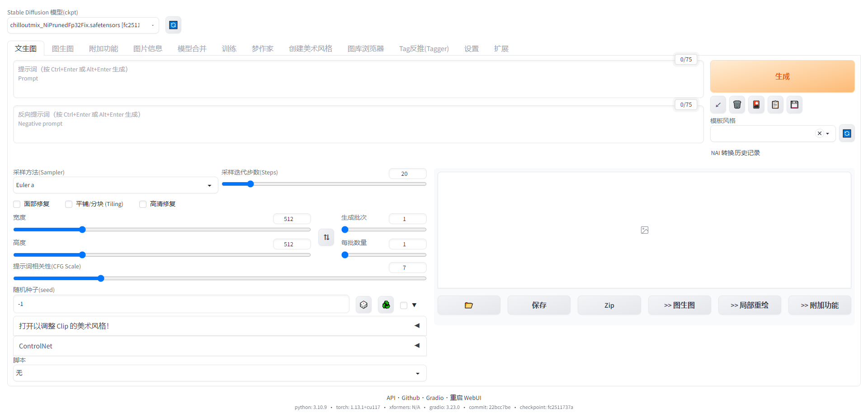Adjust the 采样迭代步数(Steps) slider
868x418 pixels.
(x=324, y=184)
